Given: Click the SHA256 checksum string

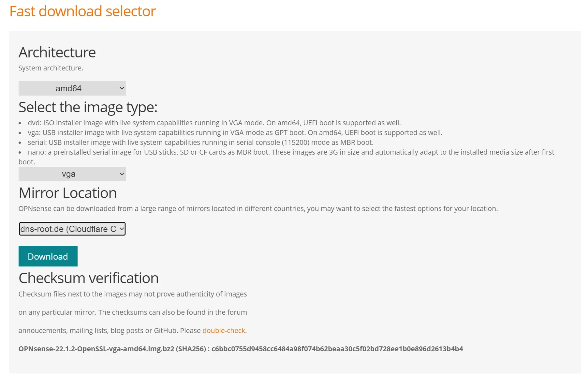Looking at the screenshot, I should pos(337,349).
